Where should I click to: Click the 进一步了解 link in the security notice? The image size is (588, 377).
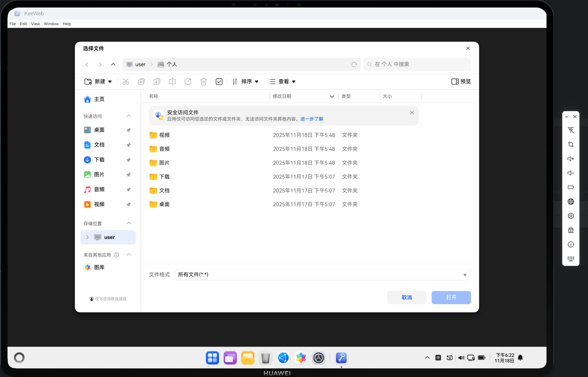pyautogui.click(x=312, y=119)
